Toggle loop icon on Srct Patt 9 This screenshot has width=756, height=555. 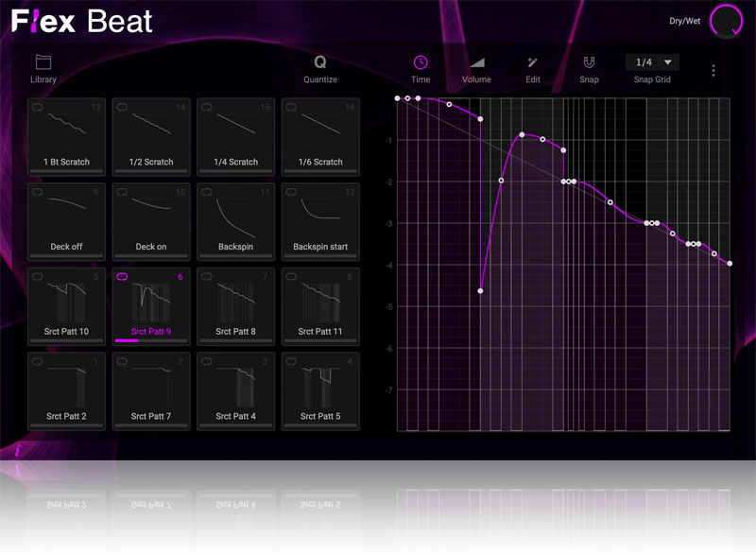coord(123,278)
